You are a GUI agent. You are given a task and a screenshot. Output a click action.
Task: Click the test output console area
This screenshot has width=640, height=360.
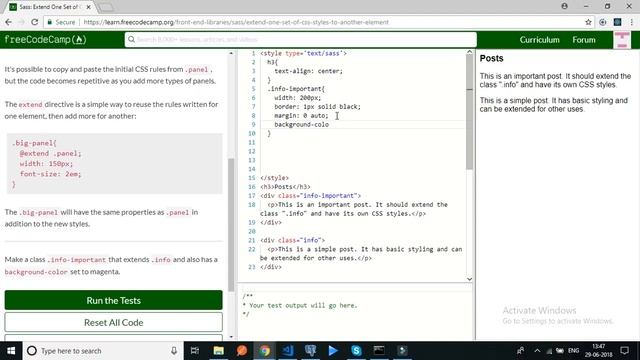coord(355,310)
